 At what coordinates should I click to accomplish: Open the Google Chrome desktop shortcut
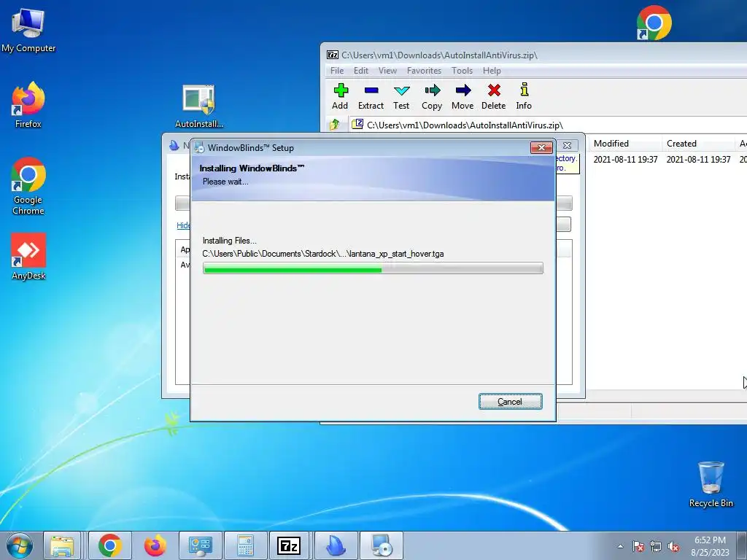pyautogui.click(x=28, y=186)
